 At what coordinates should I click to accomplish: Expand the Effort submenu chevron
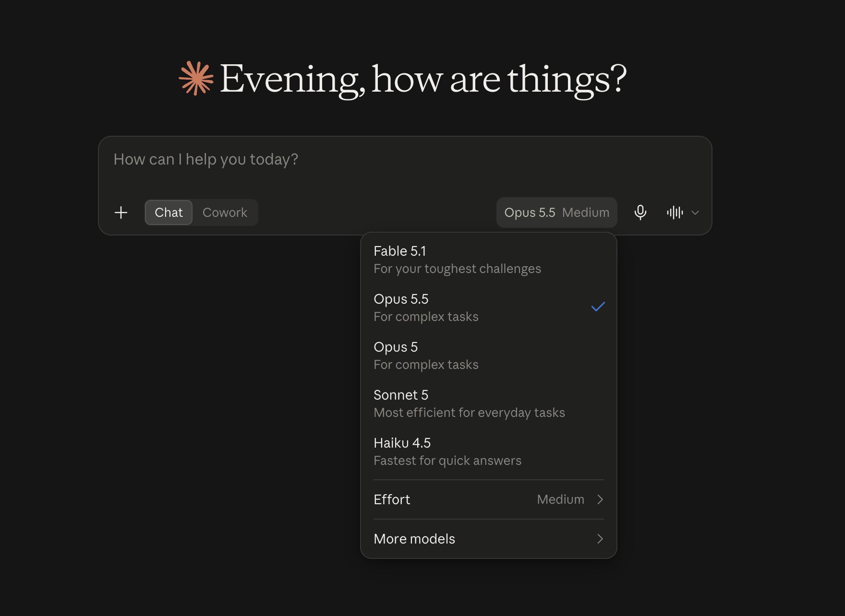coord(600,499)
